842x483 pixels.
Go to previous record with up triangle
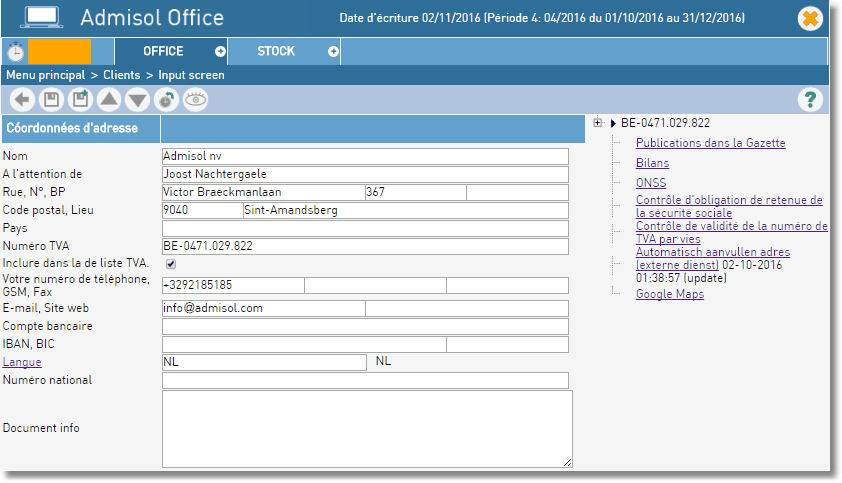point(109,99)
